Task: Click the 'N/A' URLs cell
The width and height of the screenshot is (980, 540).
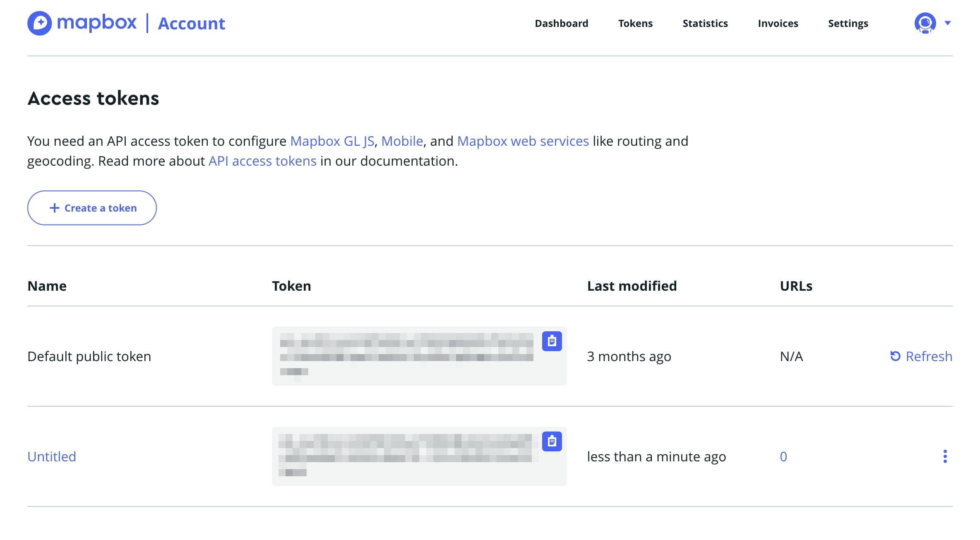Action: click(x=791, y=356)
